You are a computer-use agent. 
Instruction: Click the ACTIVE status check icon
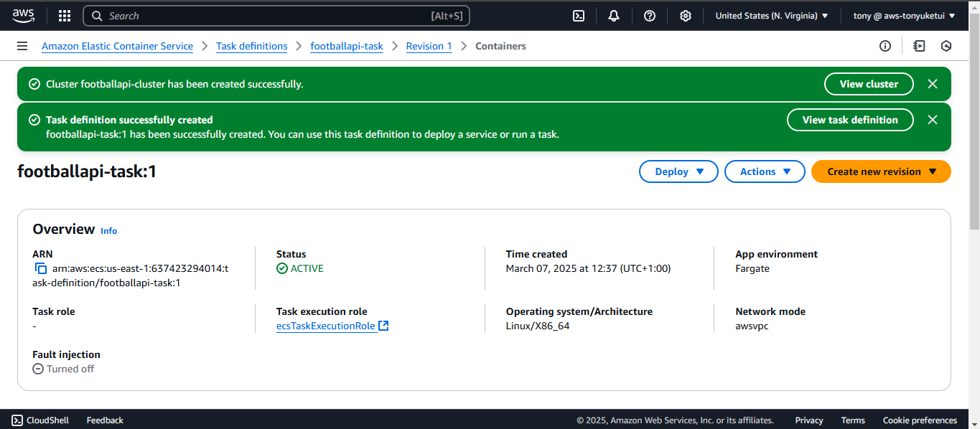282,268
